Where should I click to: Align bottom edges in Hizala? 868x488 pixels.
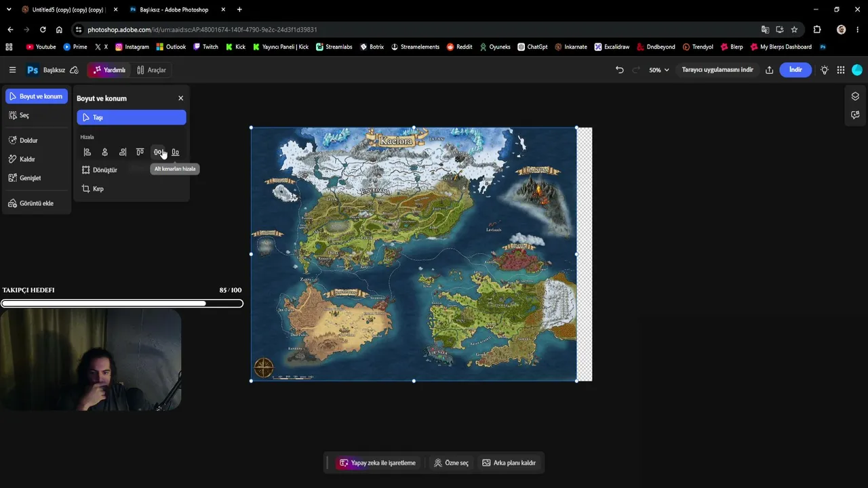(175, 152)
